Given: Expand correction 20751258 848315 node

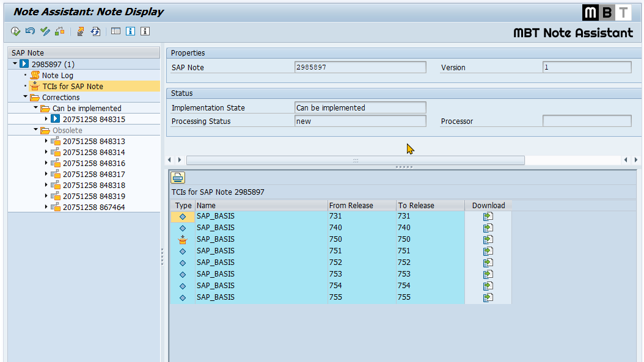Looking at the screenshot, I should pyautogui.click(x=46, y=119).
